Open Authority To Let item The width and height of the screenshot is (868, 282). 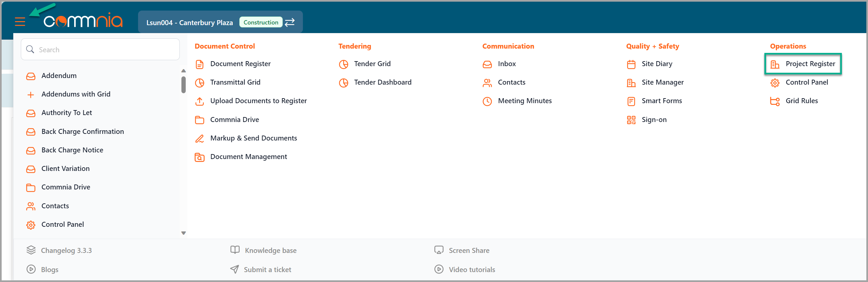pos(67,113)
